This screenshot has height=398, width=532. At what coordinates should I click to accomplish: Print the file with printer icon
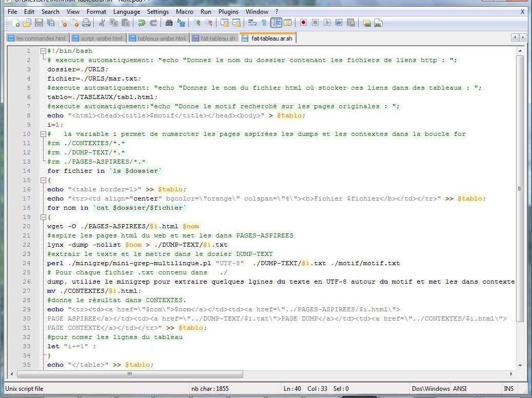click(87, 23)
